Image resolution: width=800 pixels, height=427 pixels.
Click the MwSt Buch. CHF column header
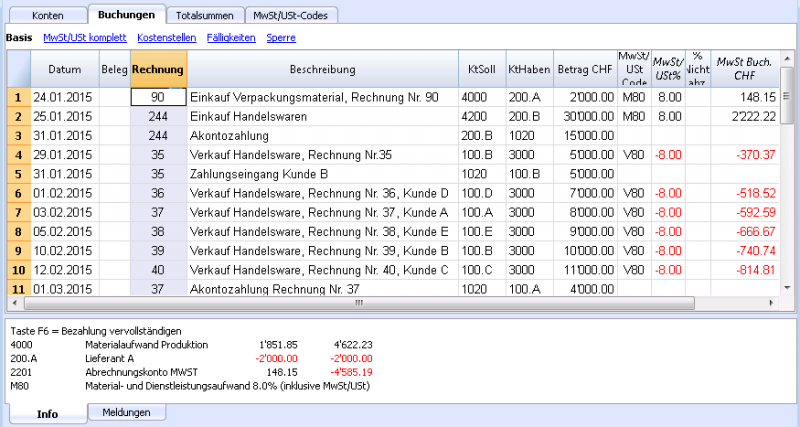(x=745, y=69)
